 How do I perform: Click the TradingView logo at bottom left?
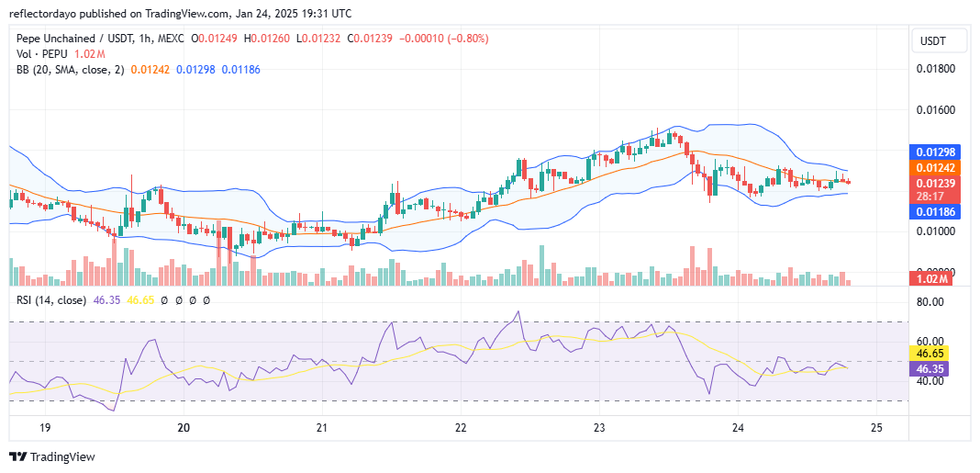point(52,457)
